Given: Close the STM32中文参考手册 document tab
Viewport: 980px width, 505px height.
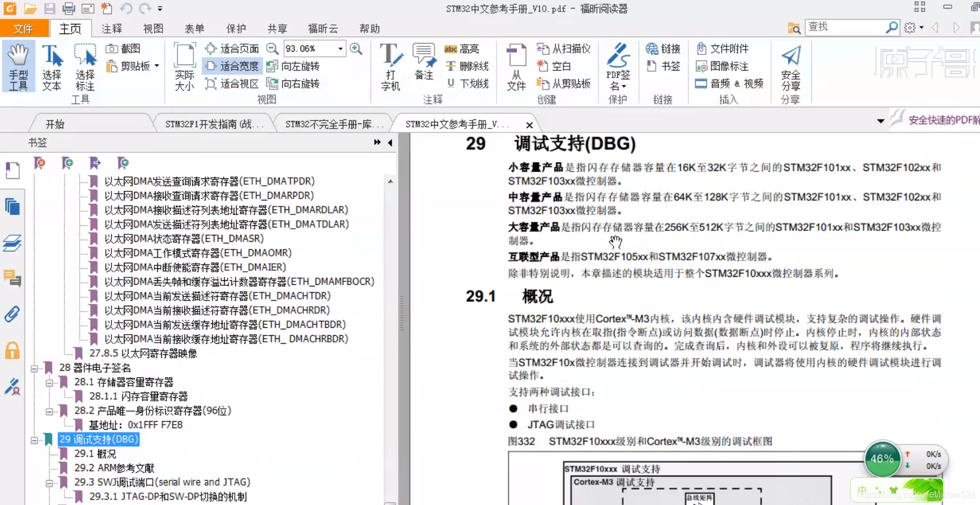Looking at the screenshot, I should pyautogui.click(x=530, y=125).
